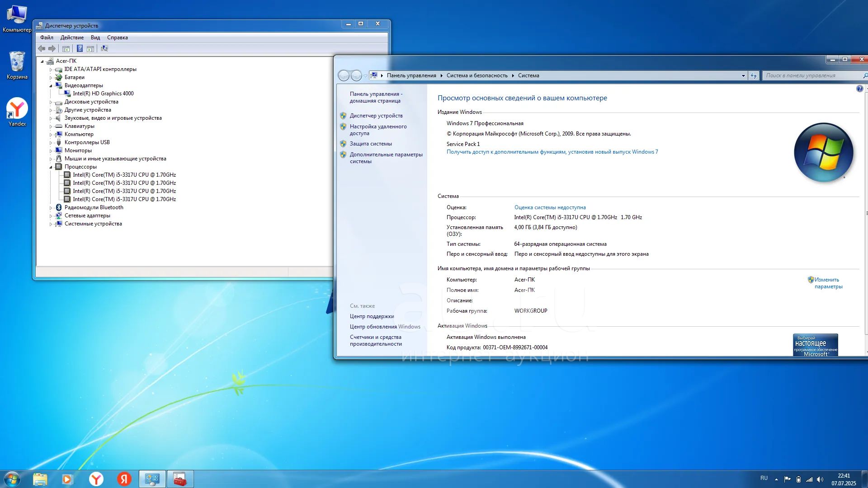Select Системные устройства category

[93, 224]
